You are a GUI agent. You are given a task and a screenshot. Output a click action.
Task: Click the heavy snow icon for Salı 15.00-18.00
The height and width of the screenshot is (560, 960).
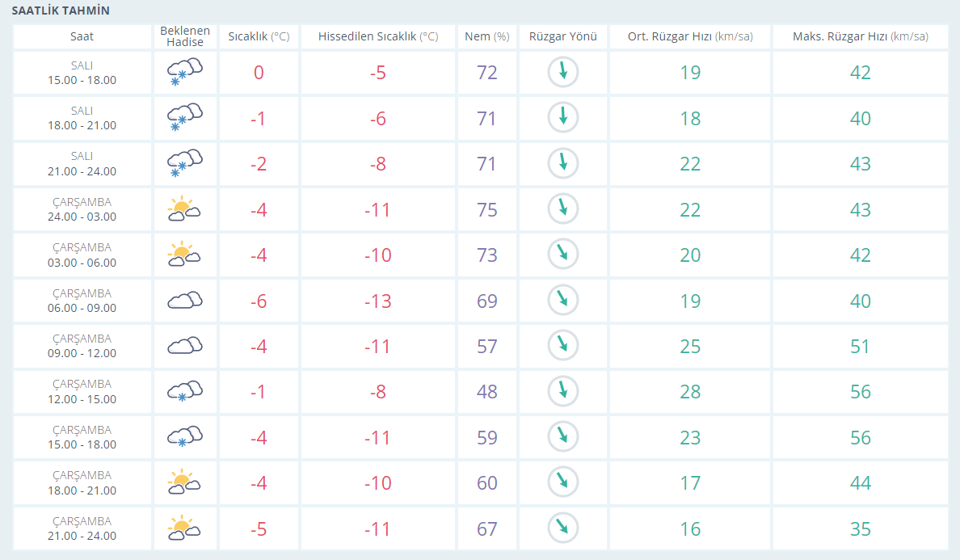(184, 73)
